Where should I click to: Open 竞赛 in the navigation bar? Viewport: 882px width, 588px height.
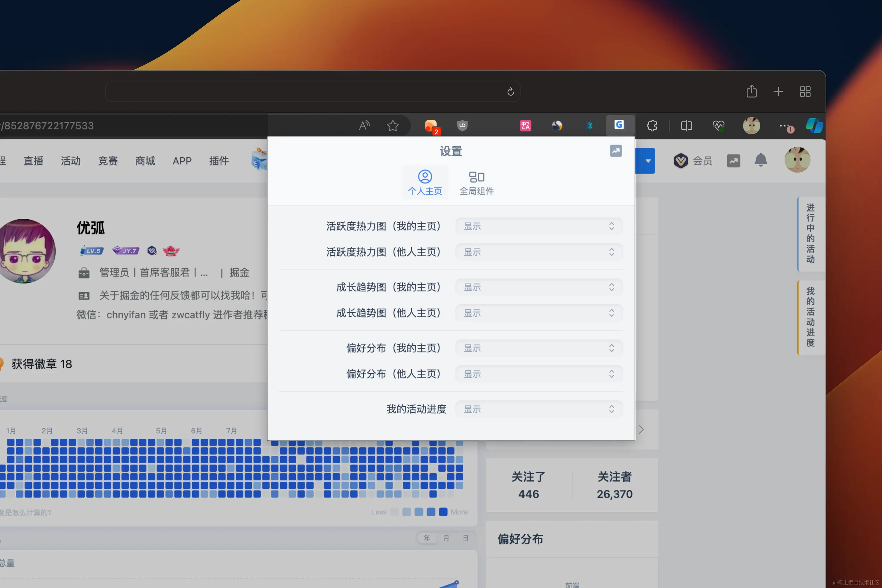point(108,161)
